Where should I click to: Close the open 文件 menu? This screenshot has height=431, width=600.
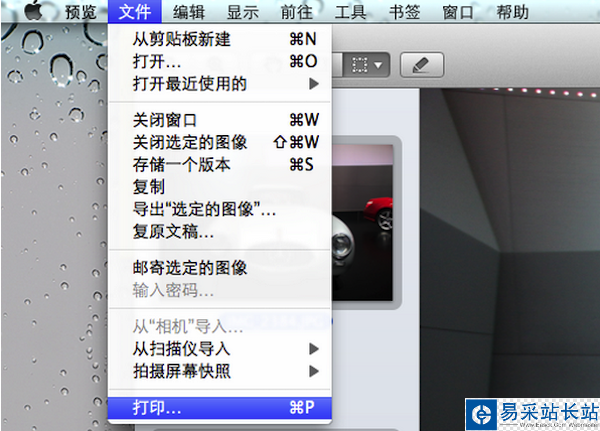[135, 12]
